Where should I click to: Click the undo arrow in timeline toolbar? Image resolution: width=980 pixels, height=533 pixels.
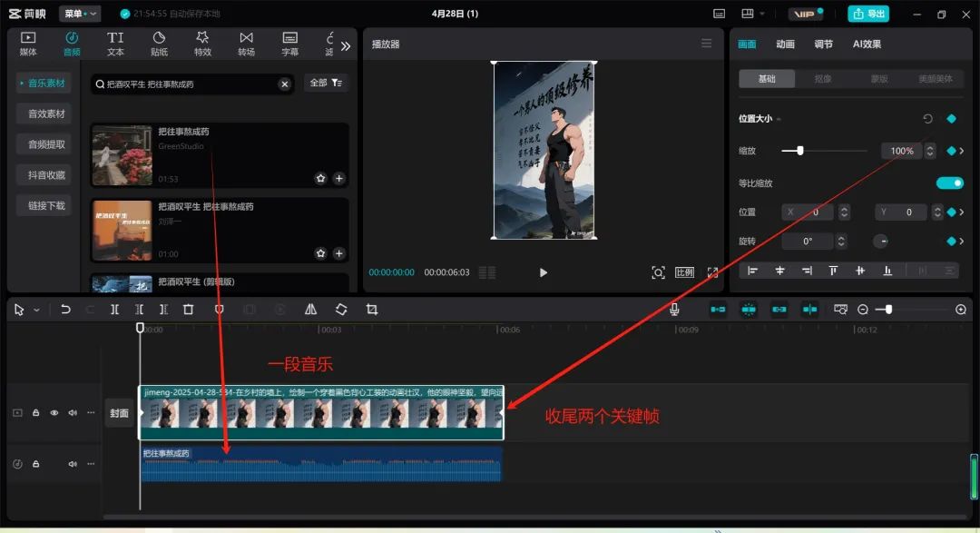coord(65,309)
